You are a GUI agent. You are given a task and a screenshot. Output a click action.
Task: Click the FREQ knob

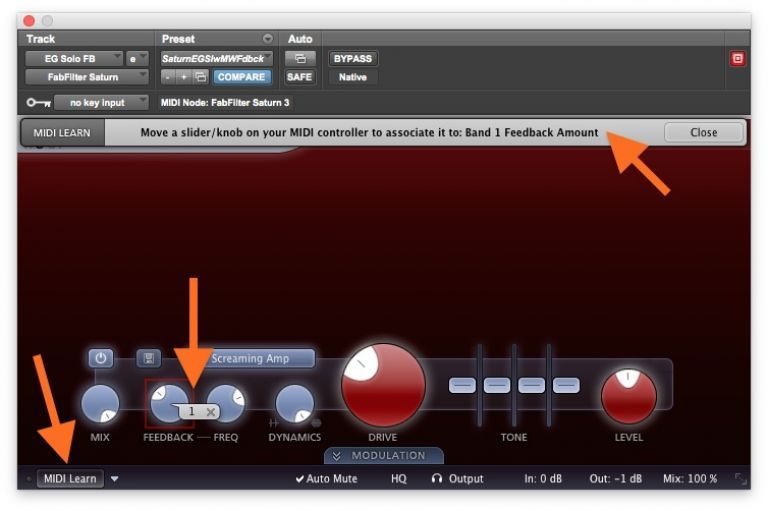coord(226,403)
